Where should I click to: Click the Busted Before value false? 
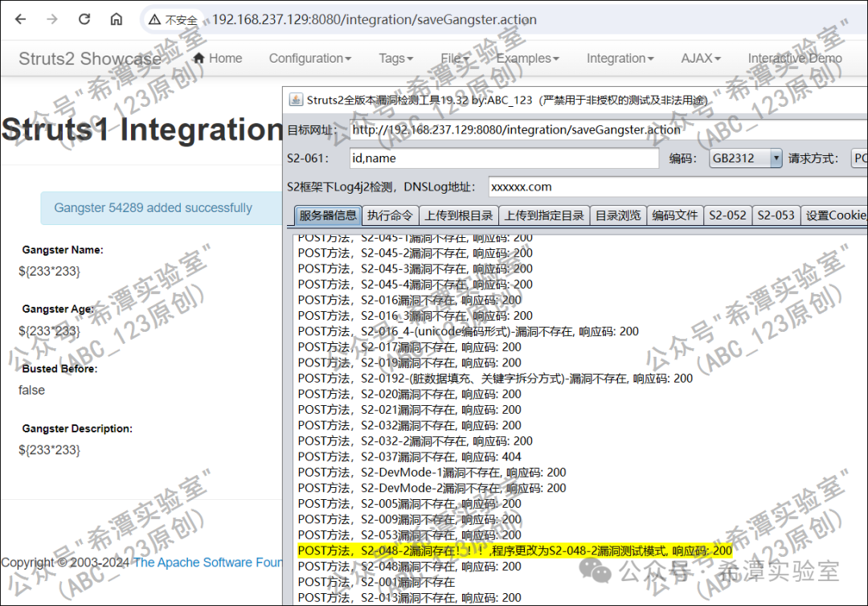tap(31, 390)
